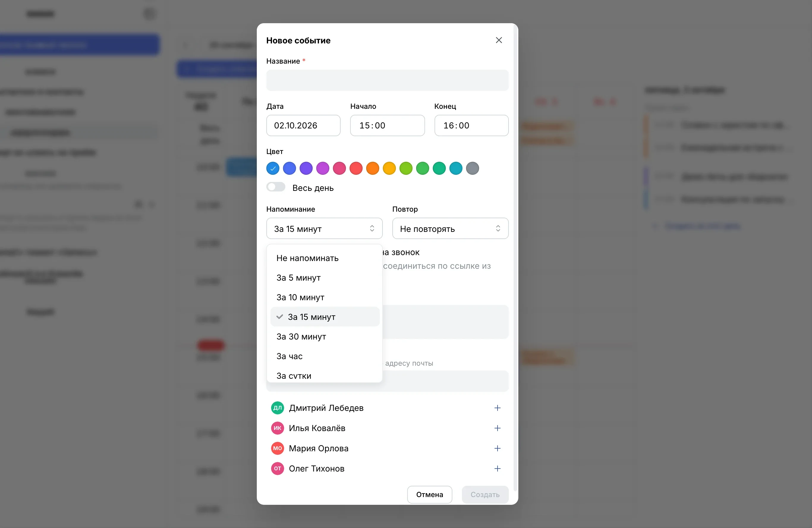Click the МО avatar of Мария Орлова
This screenshot has width=812, height=528.
[x=277, y=448]
